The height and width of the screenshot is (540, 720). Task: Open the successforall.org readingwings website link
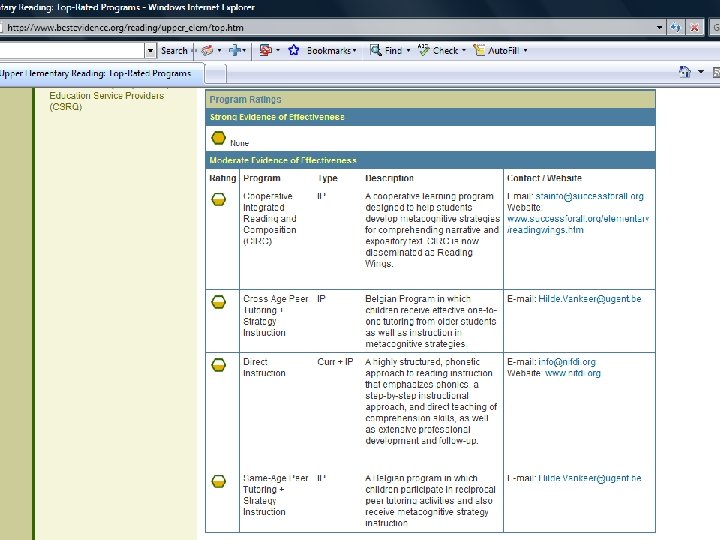(578, 224)
